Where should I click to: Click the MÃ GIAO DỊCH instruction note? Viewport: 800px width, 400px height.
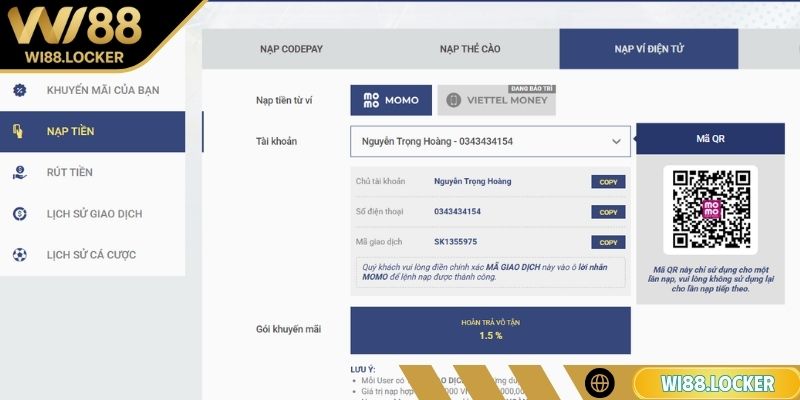pyautogui.click(x=490, y=272)
